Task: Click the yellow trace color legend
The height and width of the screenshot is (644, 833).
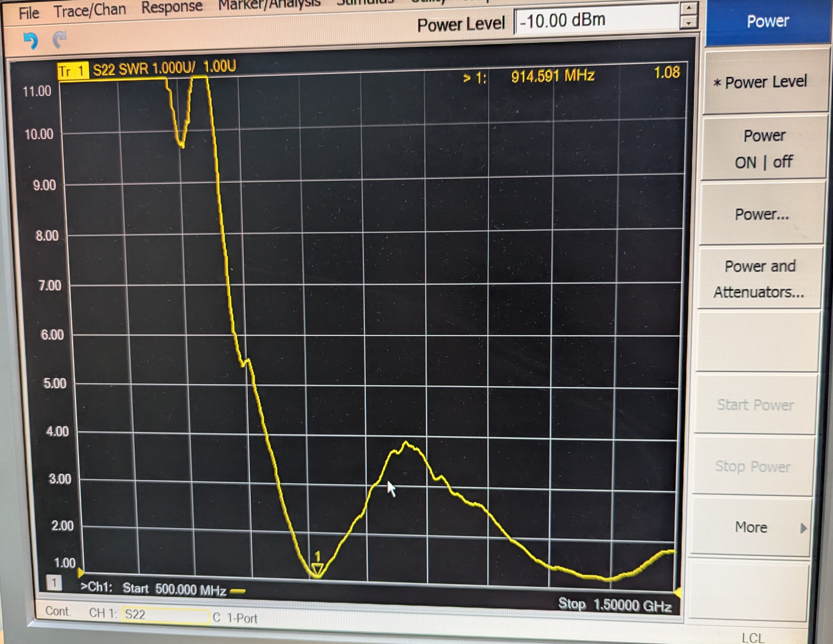Action: click(x=238, y=591)
